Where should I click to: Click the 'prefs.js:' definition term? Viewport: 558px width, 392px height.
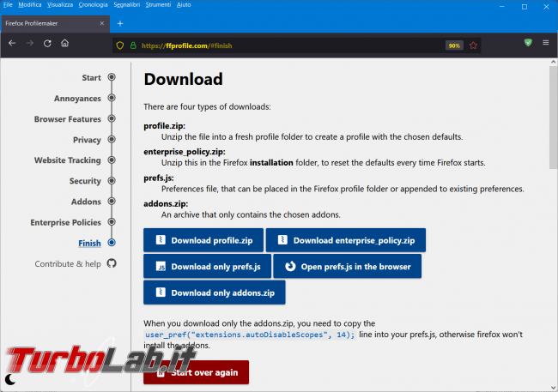click(159, 178)
